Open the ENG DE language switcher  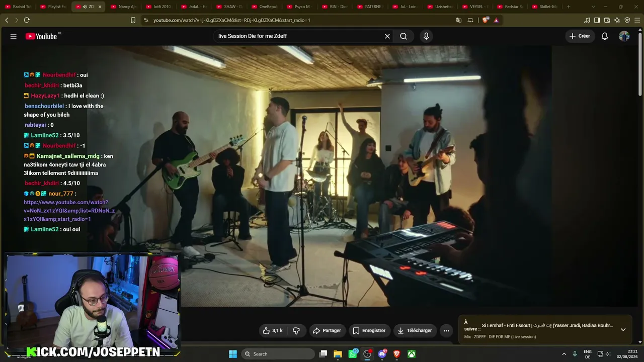pos(587,354)
